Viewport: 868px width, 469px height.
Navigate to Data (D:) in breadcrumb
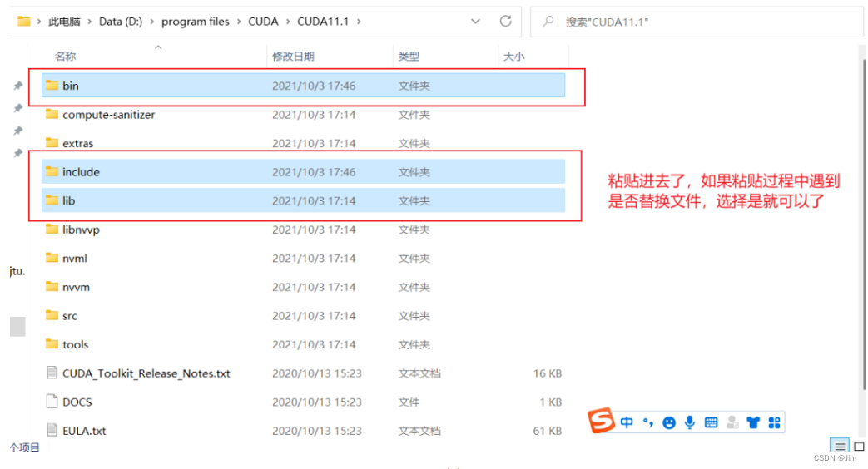(121, 22)
